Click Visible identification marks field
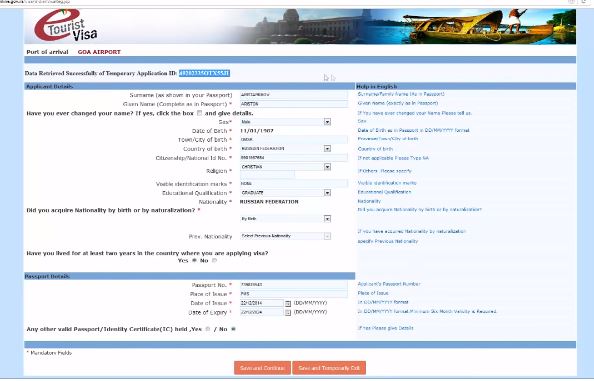Viewport: 594px width, 381px height. [x=294, y=184]
